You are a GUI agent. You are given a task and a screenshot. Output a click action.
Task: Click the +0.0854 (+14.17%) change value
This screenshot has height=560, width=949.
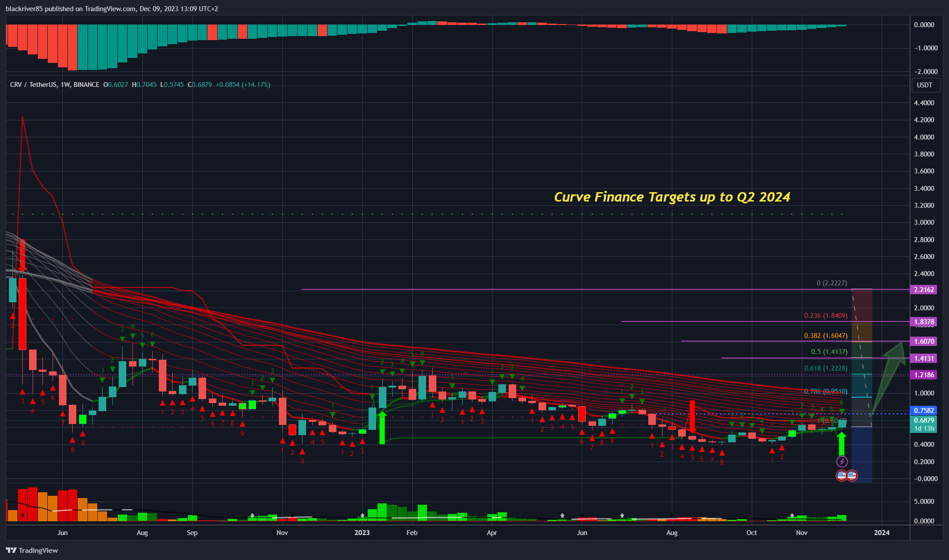coord(243,85)
